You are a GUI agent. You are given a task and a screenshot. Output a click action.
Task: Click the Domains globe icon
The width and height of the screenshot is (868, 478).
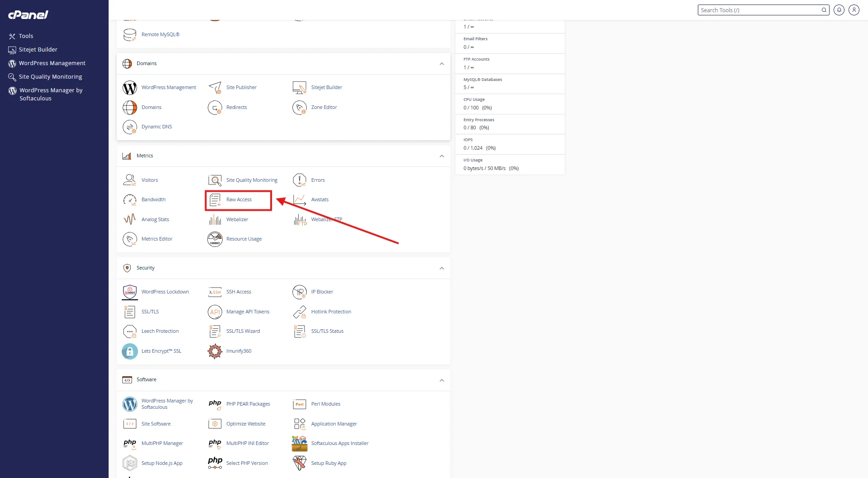130,107
